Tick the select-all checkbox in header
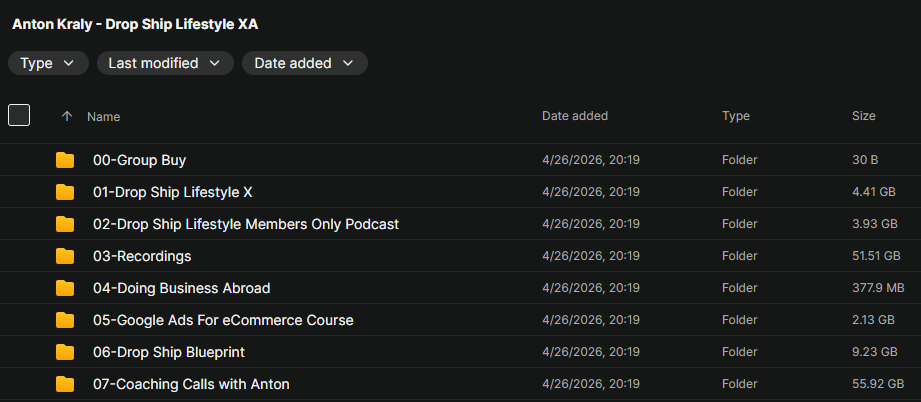 pyautogui.click(x=19, y=115)
